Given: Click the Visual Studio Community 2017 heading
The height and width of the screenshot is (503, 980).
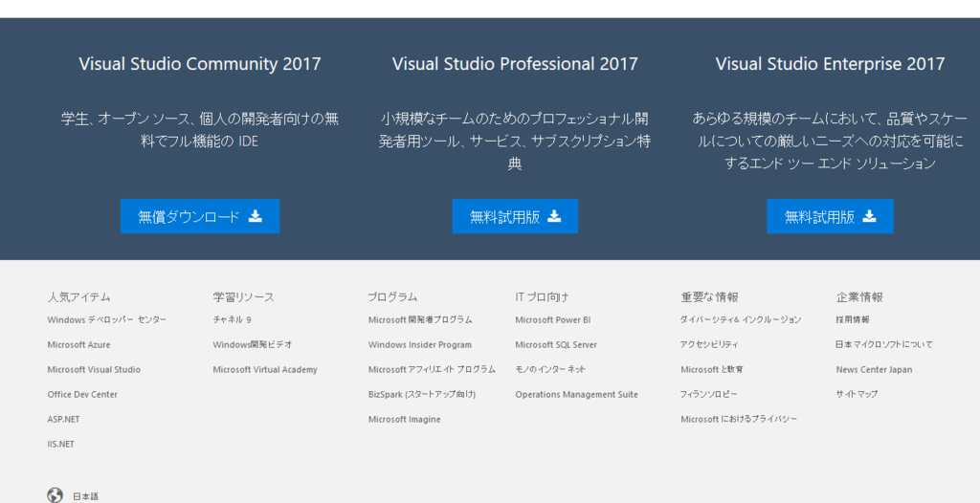Looking at the screenshot, I should tap(200, 64).
